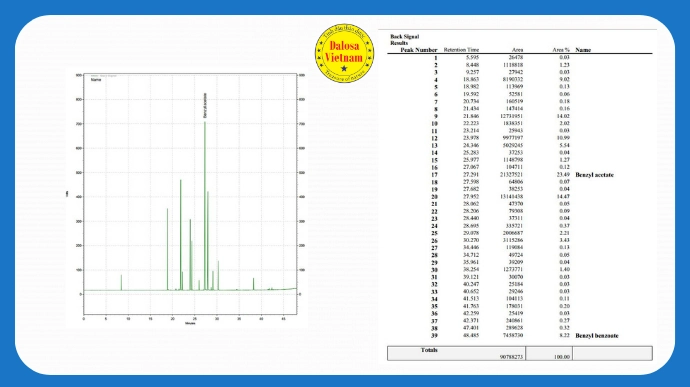Click retention time 8.448
Viewport: 690px width, 387px height.
[x=472, y=65]
